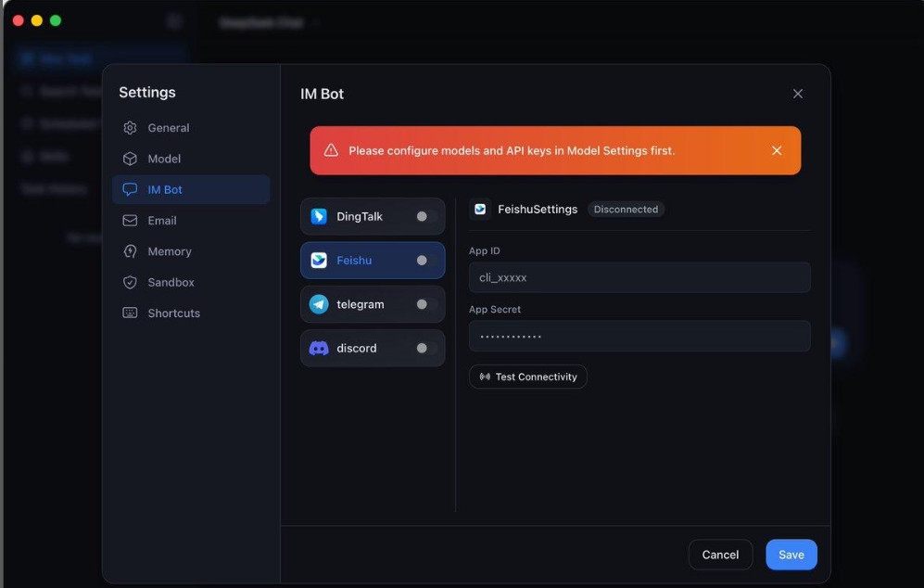Screen dimensions: 924x588
Task: Click the IM Bot chat bubble icon
Action: [130, 189]
